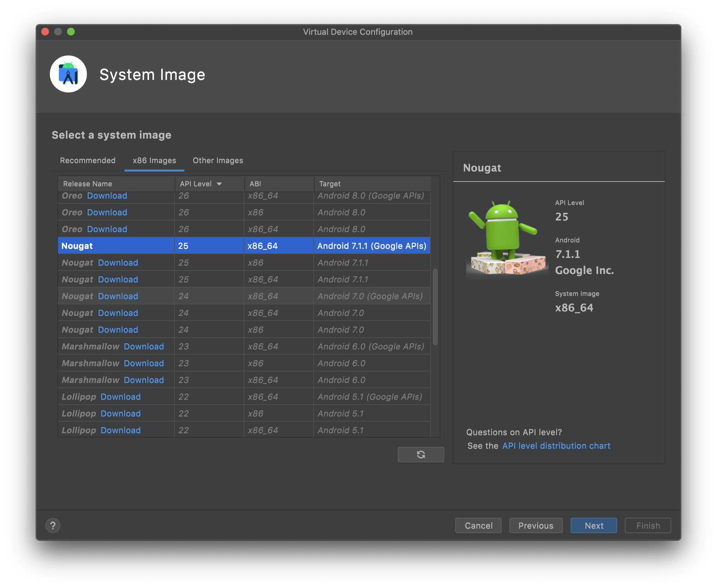
Task: Click the Target column header
Action: pyautogui.click(x=372, y=184)
